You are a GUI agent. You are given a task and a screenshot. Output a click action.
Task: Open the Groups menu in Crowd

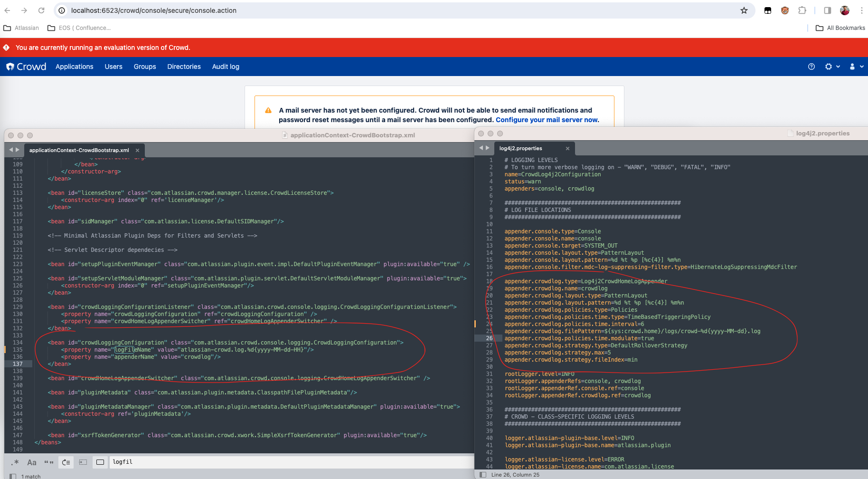click(145, 67)
